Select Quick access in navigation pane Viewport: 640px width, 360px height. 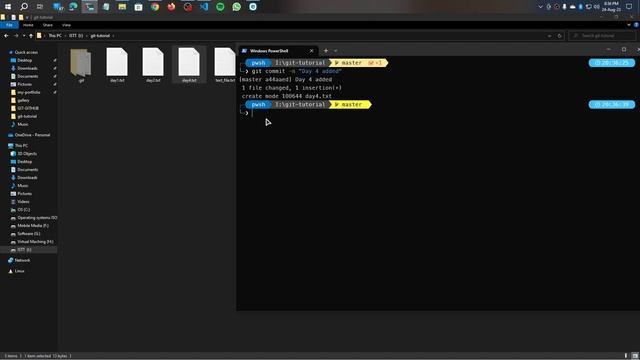pos(26,52)
